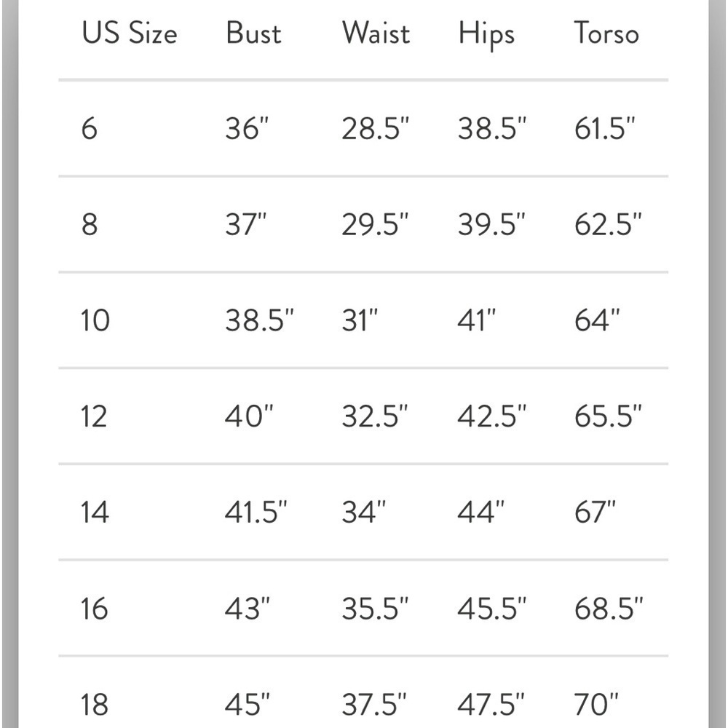The height and width of the screenshot is (728, 728).
Task: Select the 28.5" waist measurement
Action: (376, 129)
